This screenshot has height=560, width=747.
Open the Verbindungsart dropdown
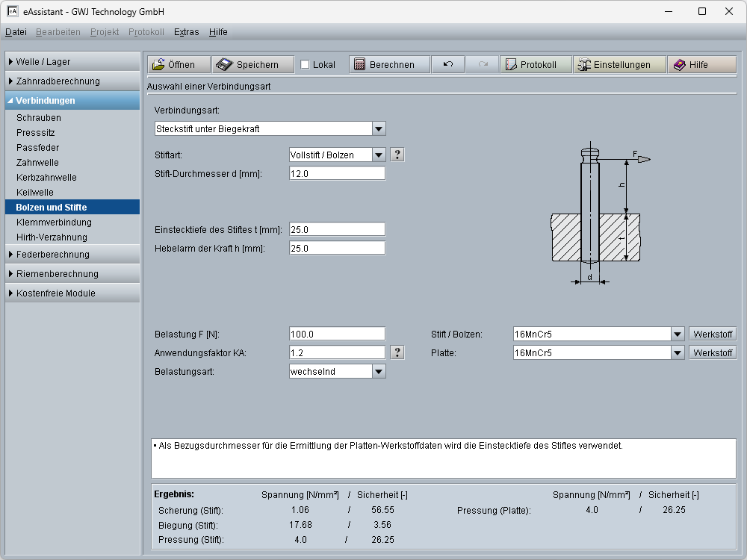[x=379, y=128]
